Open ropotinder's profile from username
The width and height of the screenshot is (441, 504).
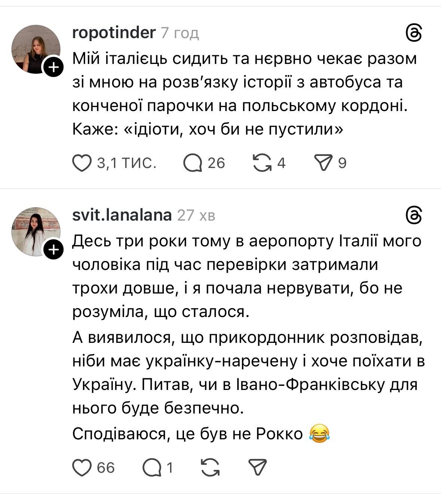pos(113,33)
